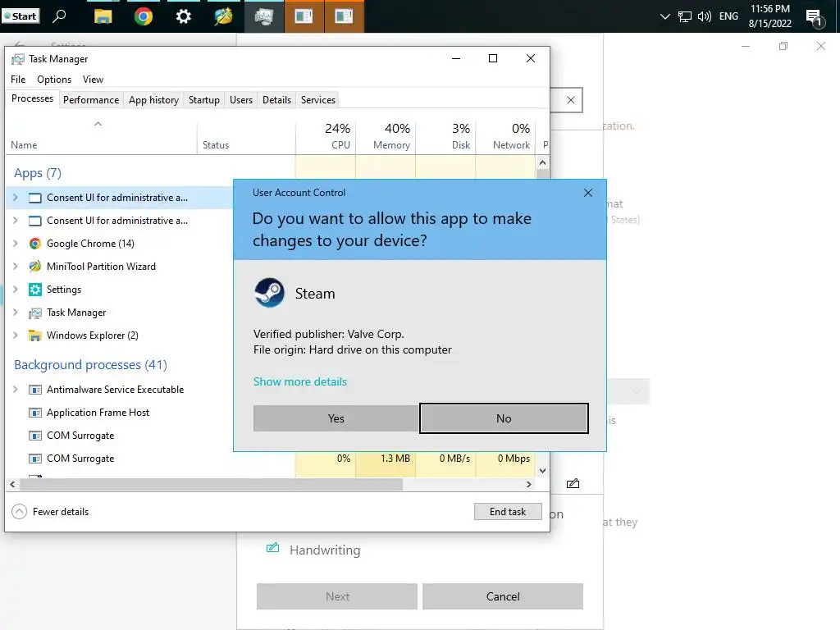
Task: Open the View menu in Task Manager
Action: [x=93, y=80]
